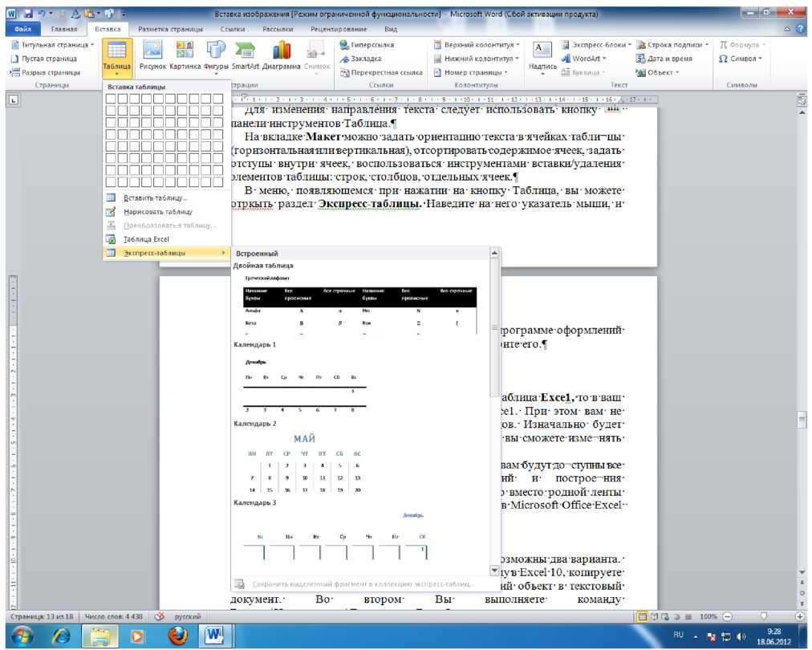Switch to Word taskbar button

pos(214,636)
